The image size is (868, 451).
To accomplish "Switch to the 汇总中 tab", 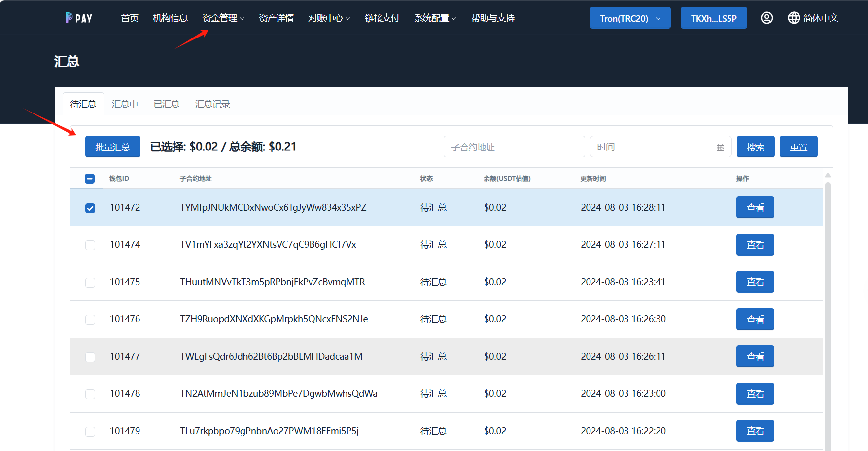I will point(125,104).
